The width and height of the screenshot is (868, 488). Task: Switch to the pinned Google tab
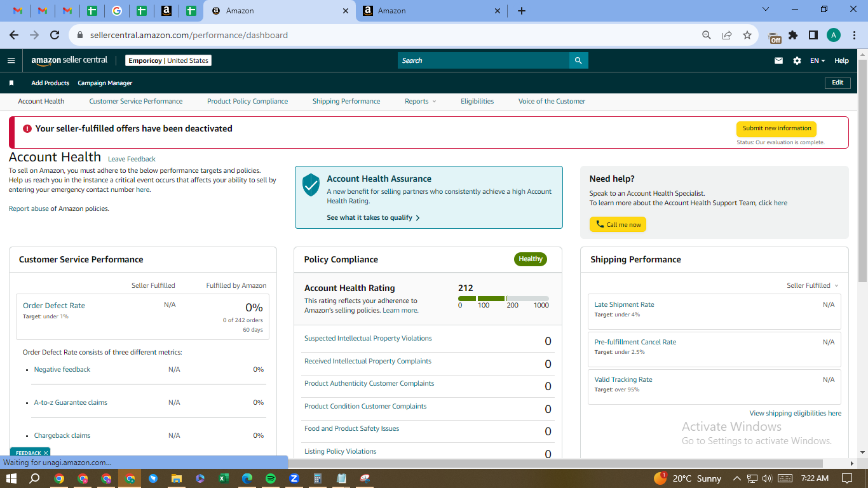[x=116, y=11]
